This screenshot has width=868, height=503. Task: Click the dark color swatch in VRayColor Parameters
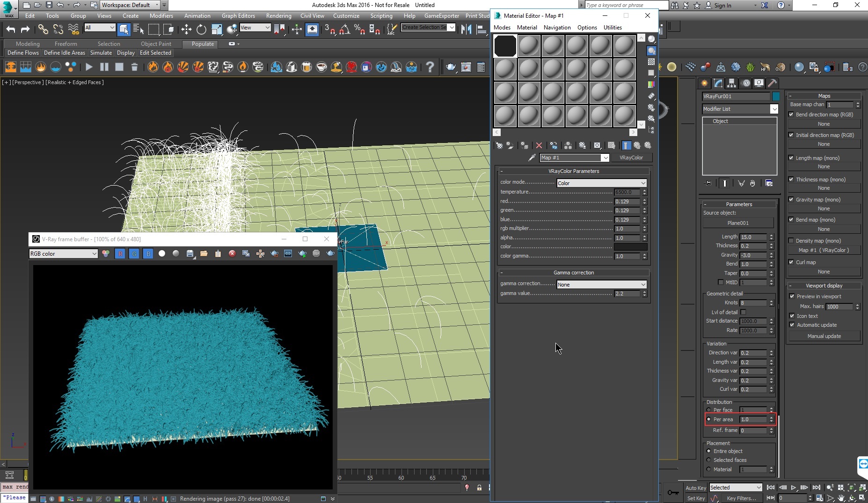(630, 247)
